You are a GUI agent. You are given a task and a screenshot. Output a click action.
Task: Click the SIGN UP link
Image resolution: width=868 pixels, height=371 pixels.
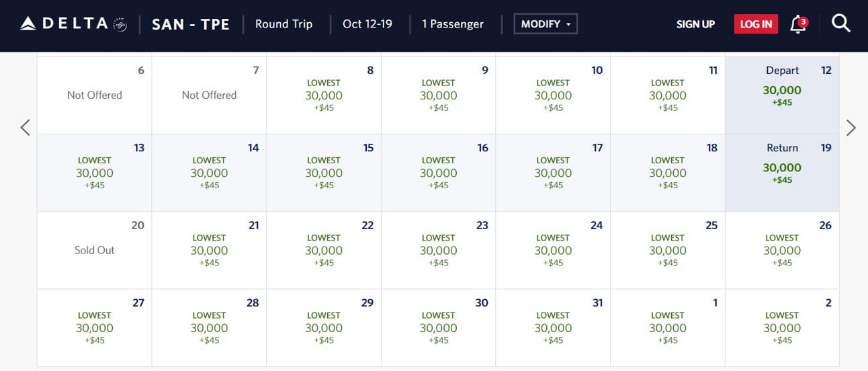[695, 24]
